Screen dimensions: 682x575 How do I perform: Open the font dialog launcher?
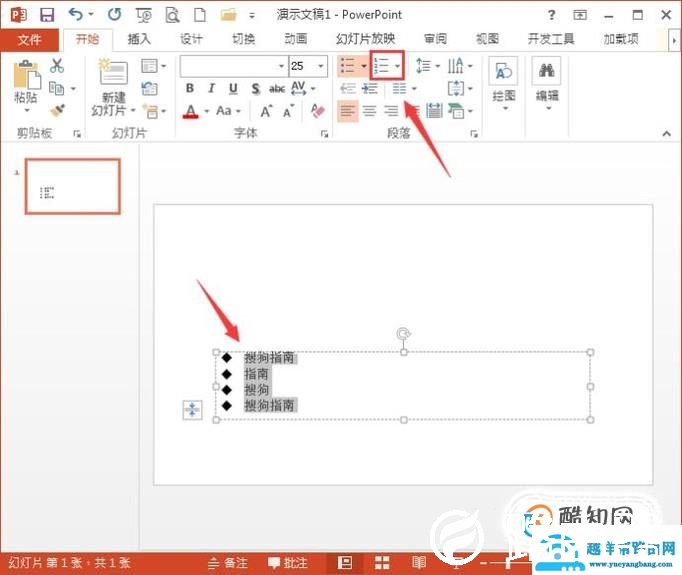click(324, 134)
